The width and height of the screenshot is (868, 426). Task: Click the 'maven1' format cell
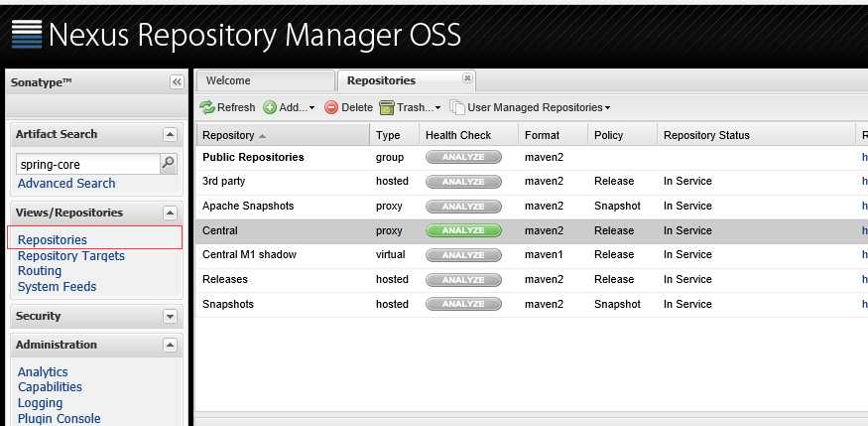pos(545,255)
